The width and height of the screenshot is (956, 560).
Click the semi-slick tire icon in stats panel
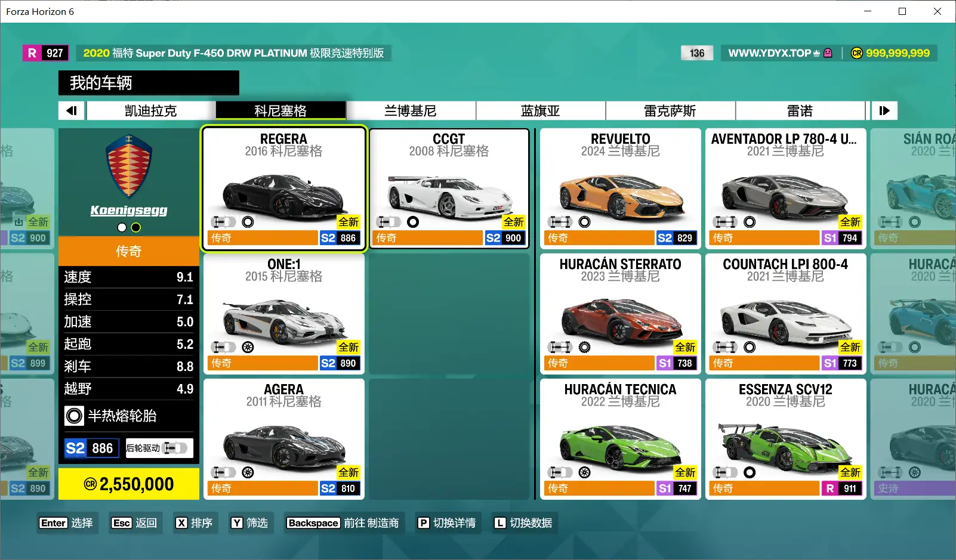click(x=74, y=416)
